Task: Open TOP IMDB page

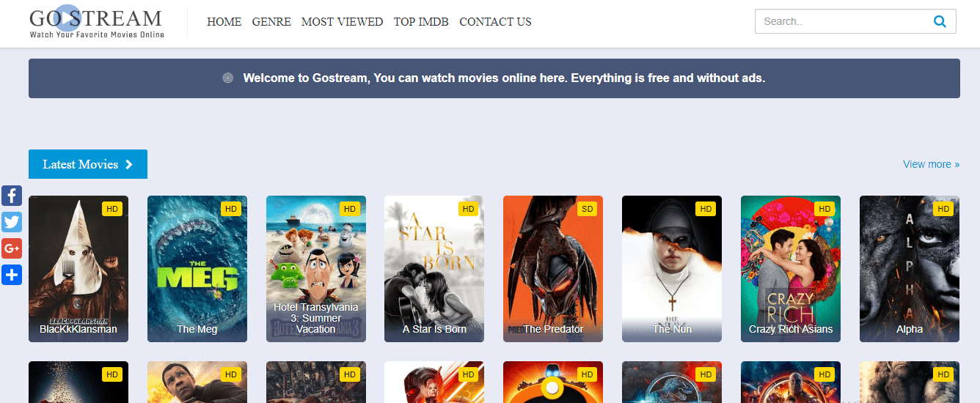Action: 421,22
